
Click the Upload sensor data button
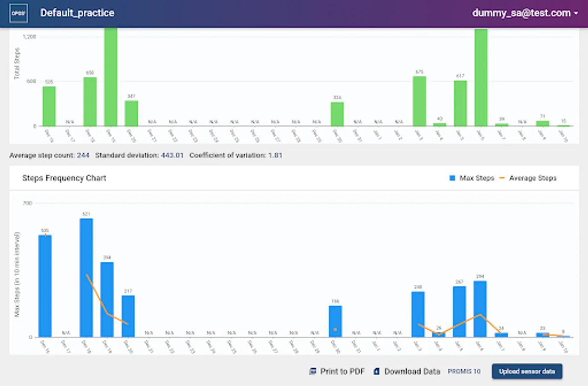pyautogui.click(x=527, y=371)
